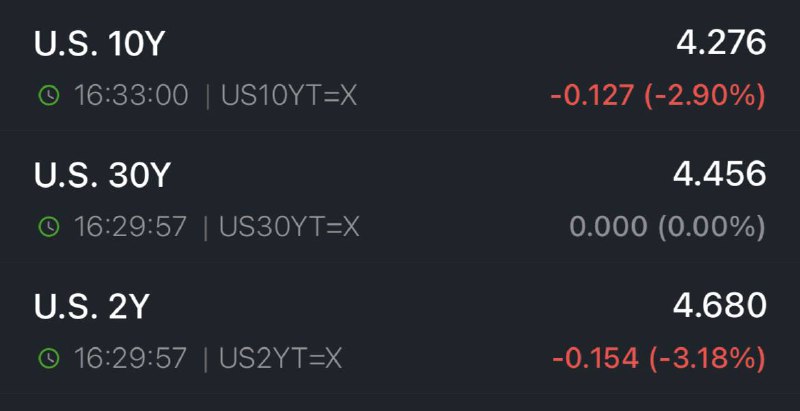Click the separator bar before US10YT=X
Viewport: 800px width, 411px height.
coord(207,96)
